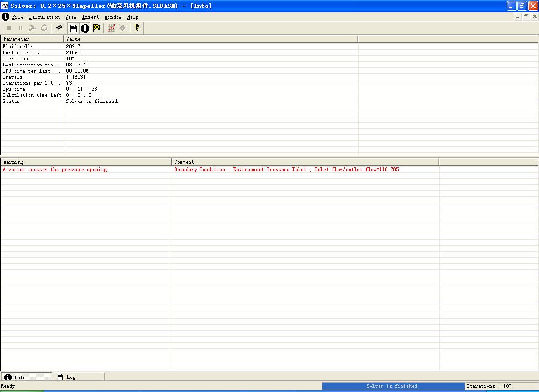539x392 pixels.
Task: Click the value 08:03:41
Action: [77, 65]
